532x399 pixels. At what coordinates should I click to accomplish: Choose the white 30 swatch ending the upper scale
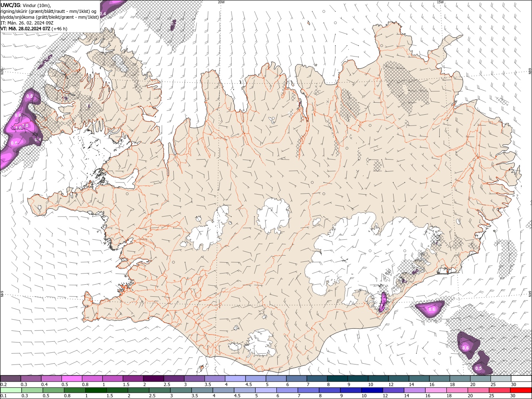coord(521,379)
